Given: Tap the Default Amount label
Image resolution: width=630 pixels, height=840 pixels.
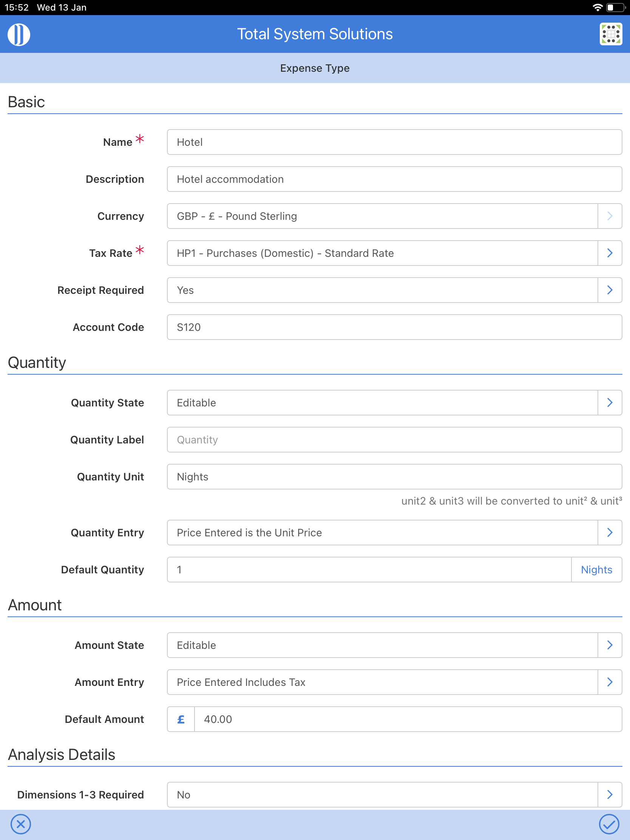Looking at the screenshot, I should tap(104, 719).
